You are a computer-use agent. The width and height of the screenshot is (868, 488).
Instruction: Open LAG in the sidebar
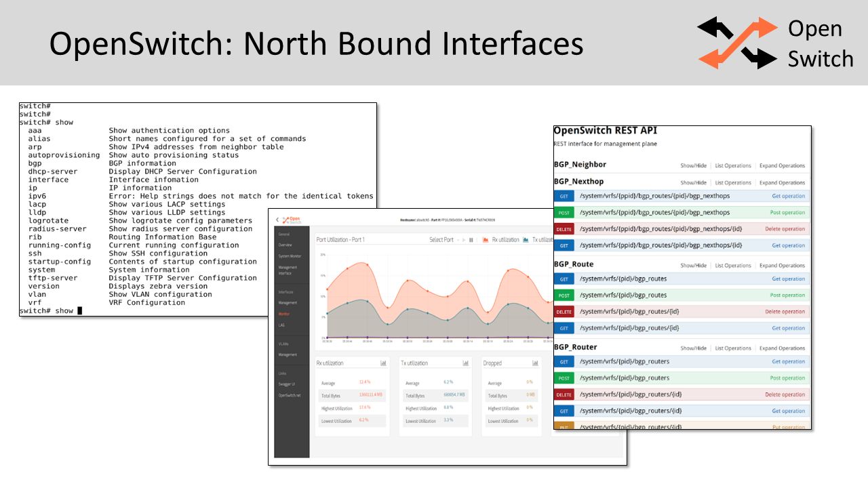[x=281, y=325]
